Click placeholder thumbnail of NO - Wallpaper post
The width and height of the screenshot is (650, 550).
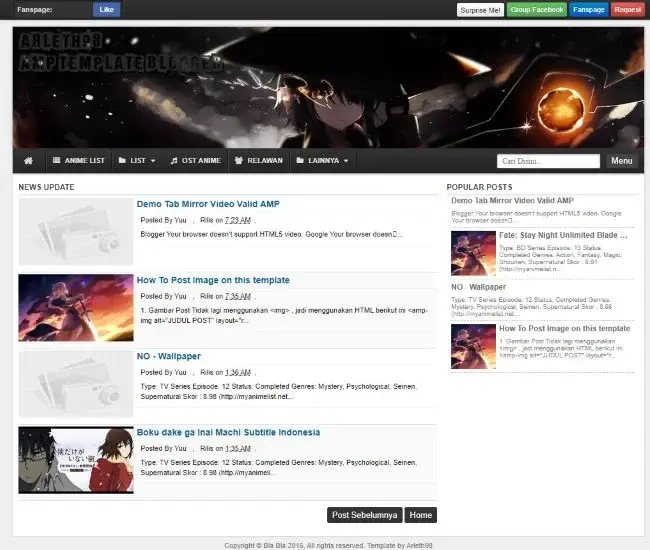pos(76,384)
